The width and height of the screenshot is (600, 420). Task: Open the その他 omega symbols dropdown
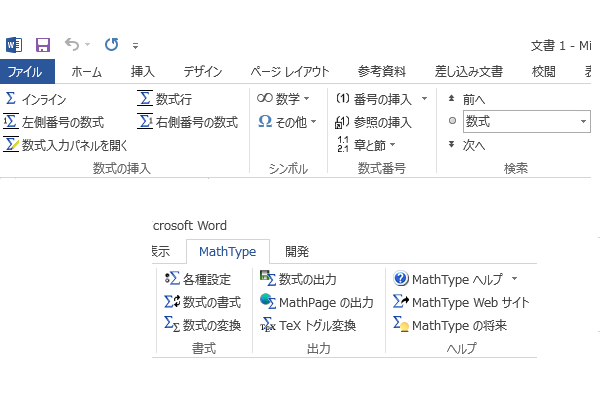click(287, 122)
